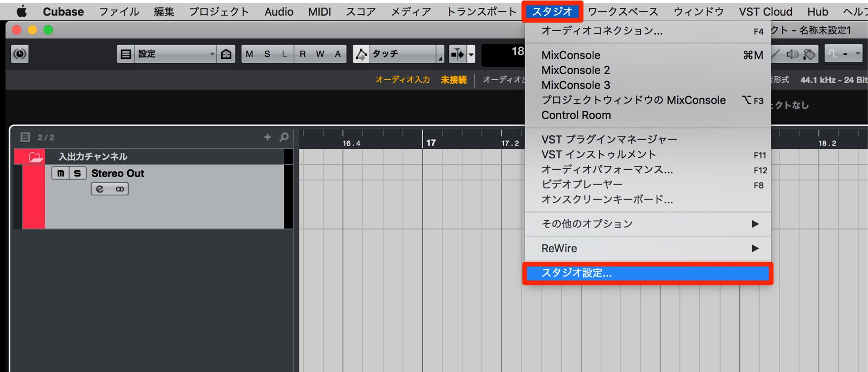Click the find tracks magnifier icon
868x372 pixels.
284,137
